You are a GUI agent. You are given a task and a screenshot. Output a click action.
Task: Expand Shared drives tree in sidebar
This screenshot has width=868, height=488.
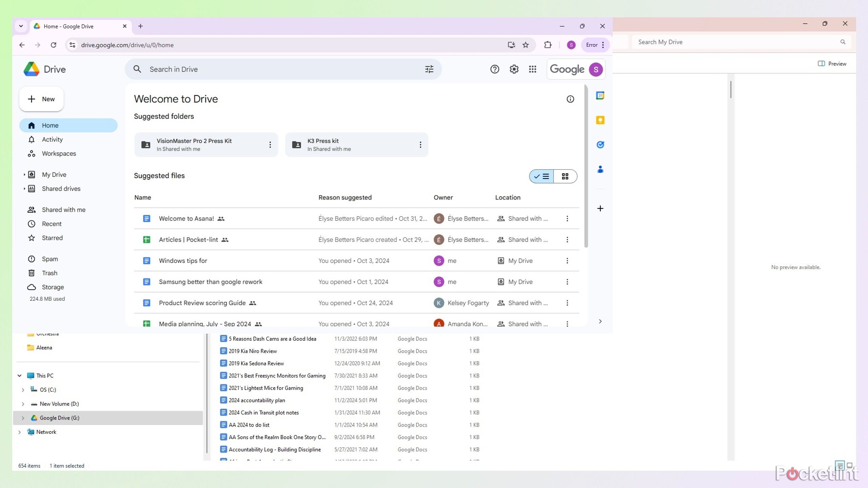pos(24,188)
